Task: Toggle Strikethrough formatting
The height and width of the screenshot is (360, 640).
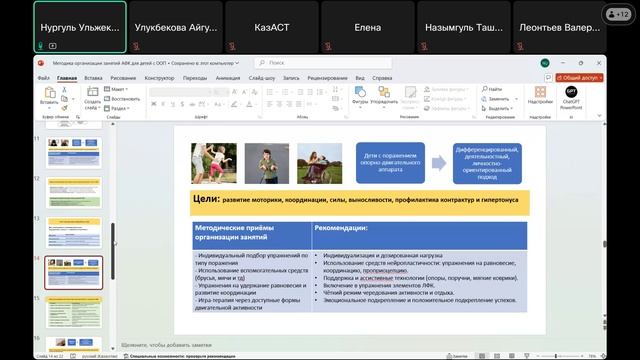Action: point(192,104)
